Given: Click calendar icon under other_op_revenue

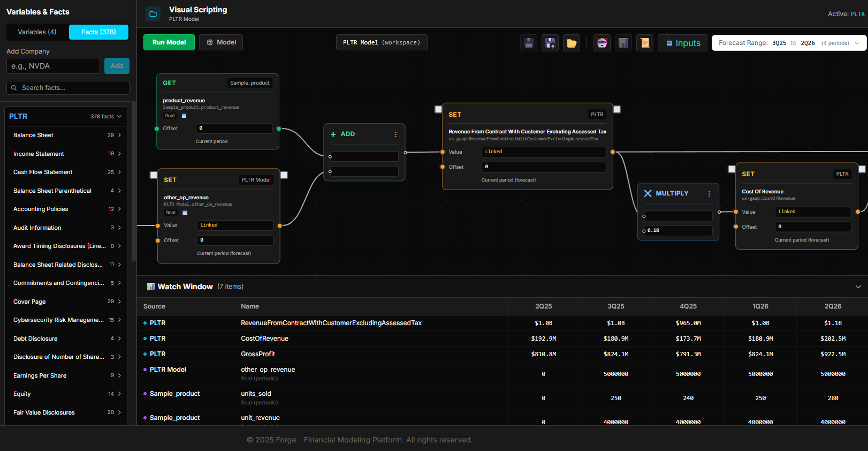Looking at the screenshot, I should coord(185,213).
